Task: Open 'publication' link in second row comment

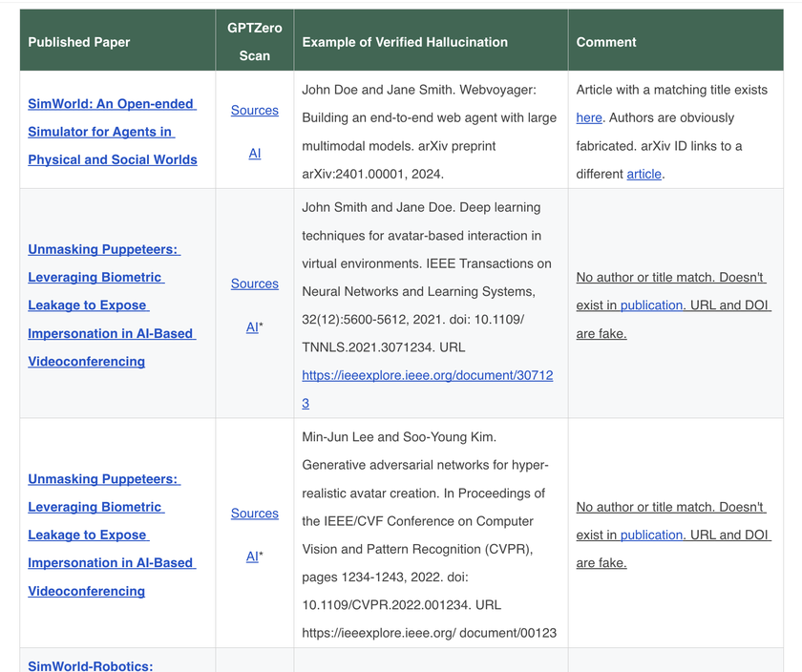Action: (x=651, y=305)
